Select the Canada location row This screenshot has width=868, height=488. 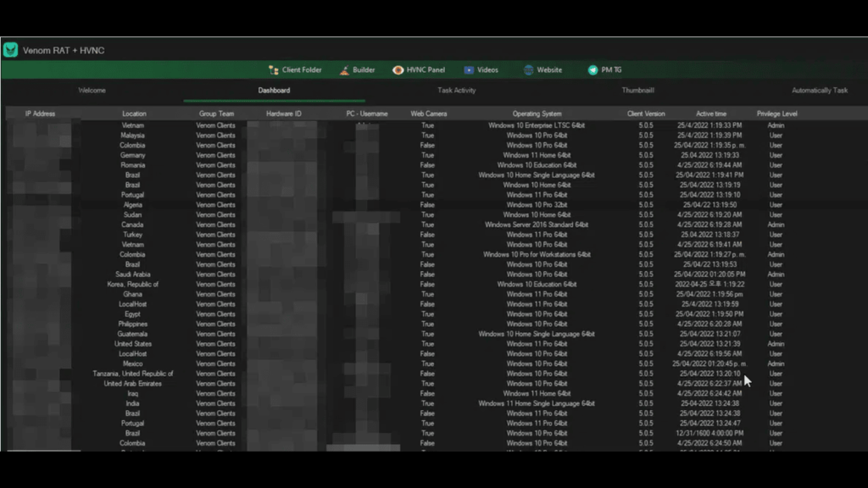(x=132, y=225)
